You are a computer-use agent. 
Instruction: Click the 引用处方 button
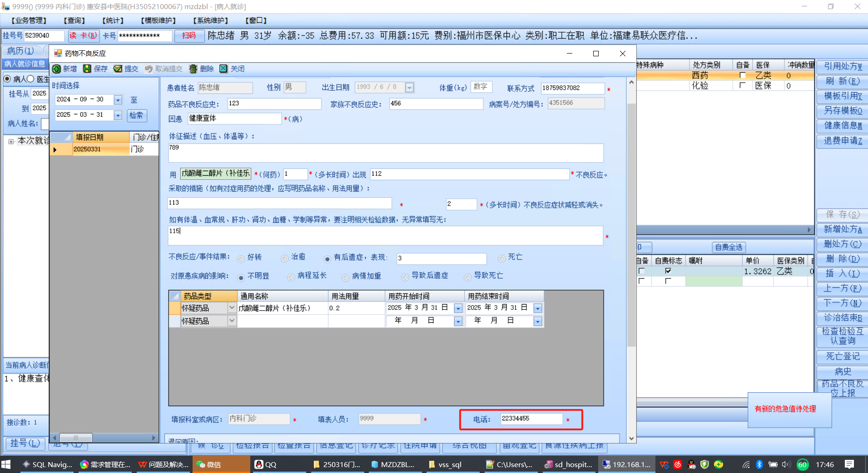(843, 66)
